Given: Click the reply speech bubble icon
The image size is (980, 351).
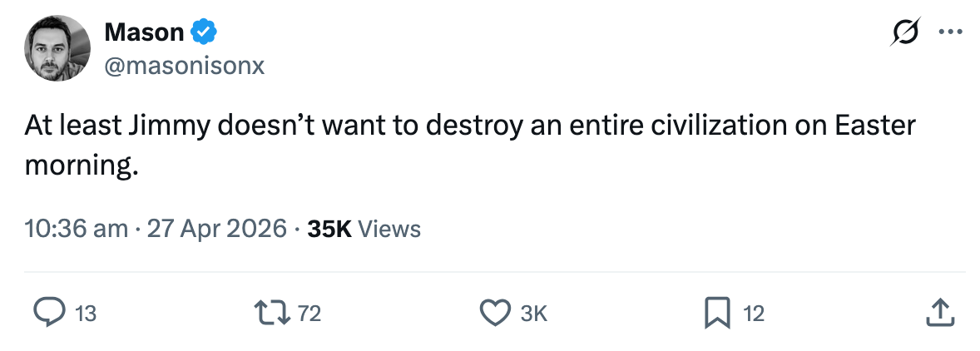Looking at the screenshot, I should pos(48,313).
